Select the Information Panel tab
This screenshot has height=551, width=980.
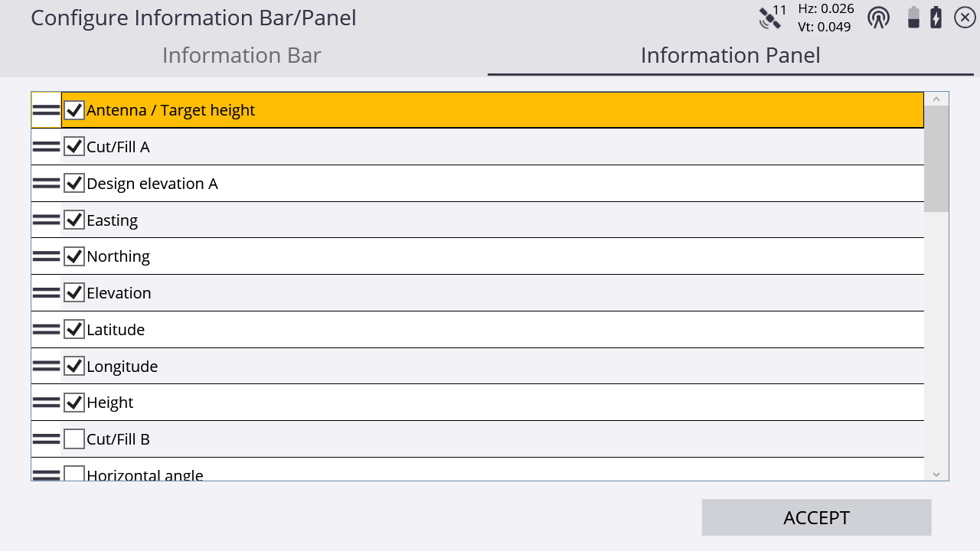click(730, 55)
